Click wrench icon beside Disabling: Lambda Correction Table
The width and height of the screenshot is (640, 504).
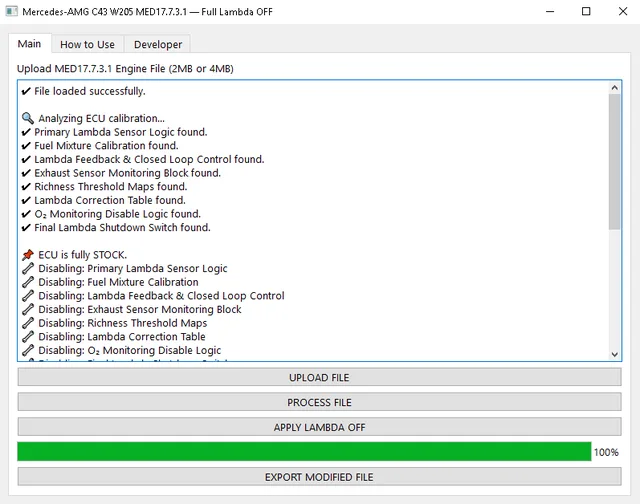27,337
